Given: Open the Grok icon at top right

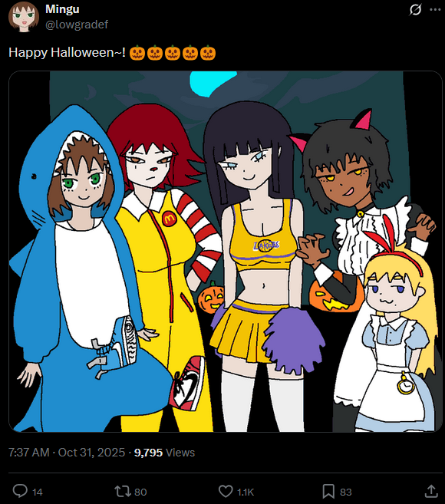Looking at the screenshot, I should pyautogui.click(x=415, y=10).
